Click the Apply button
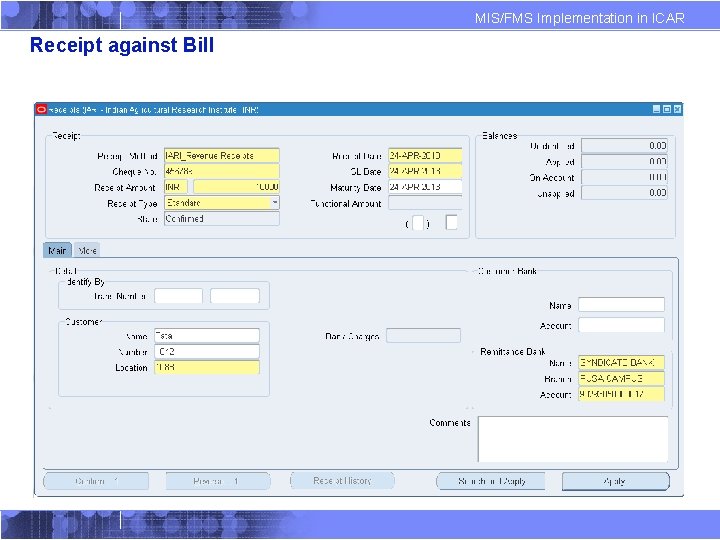Image resolution: width=720 pixels, height=540 pixels. (616, 481)
